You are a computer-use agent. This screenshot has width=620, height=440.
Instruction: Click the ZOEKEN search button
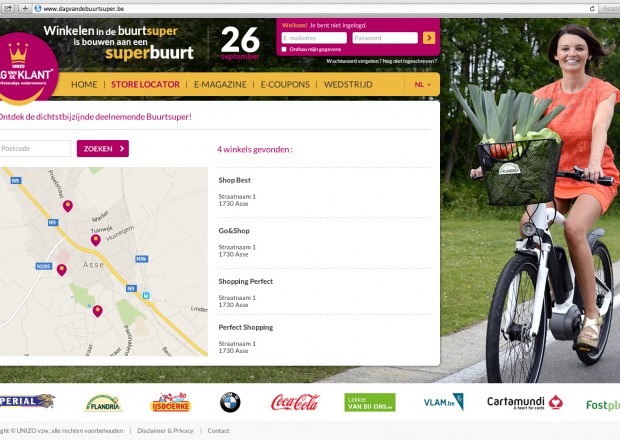click(x=103, y=149)
